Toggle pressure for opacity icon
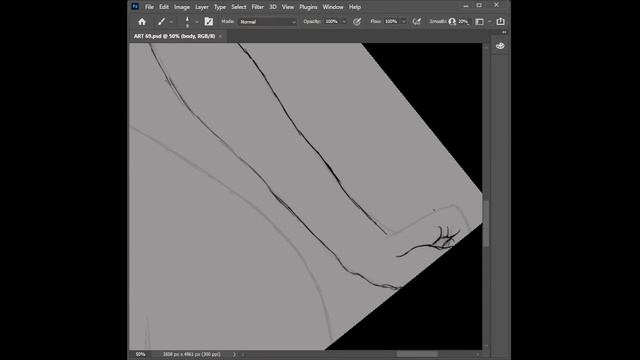This screenshot has width=640, height=360. (x=357, y=22)
